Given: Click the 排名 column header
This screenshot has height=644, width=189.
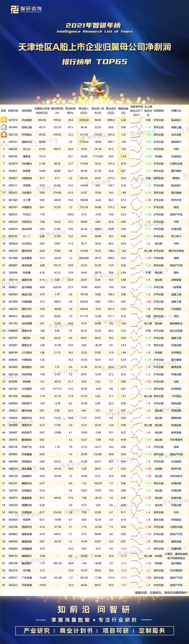Looking at the screenshot, I should click(3, 111).
